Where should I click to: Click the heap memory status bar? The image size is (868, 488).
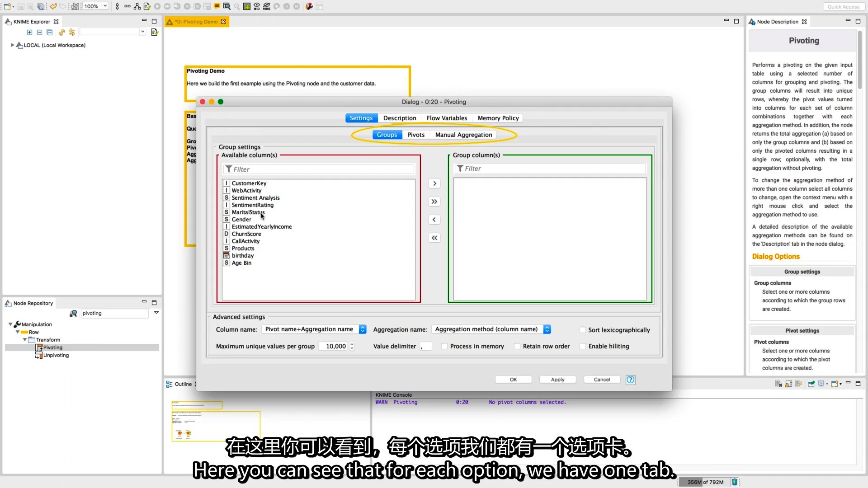[x=704, y=482]
